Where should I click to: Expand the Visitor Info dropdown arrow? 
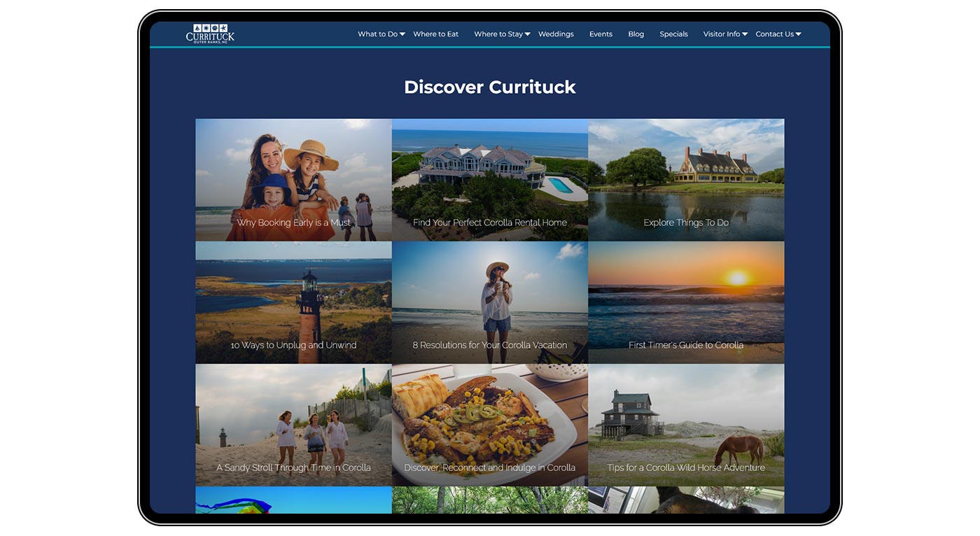(745, 34)
